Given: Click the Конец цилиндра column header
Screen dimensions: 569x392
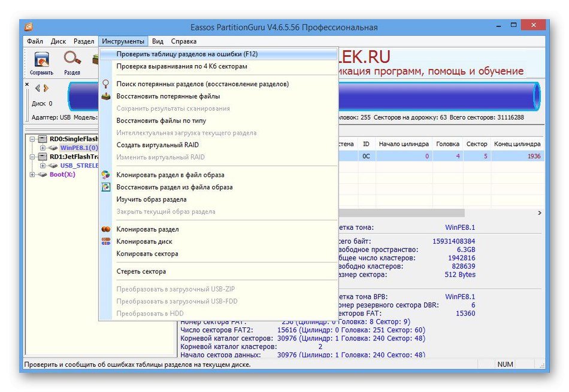Looking at the screenshot, I should pyautogui.click(x=517, y=144).
